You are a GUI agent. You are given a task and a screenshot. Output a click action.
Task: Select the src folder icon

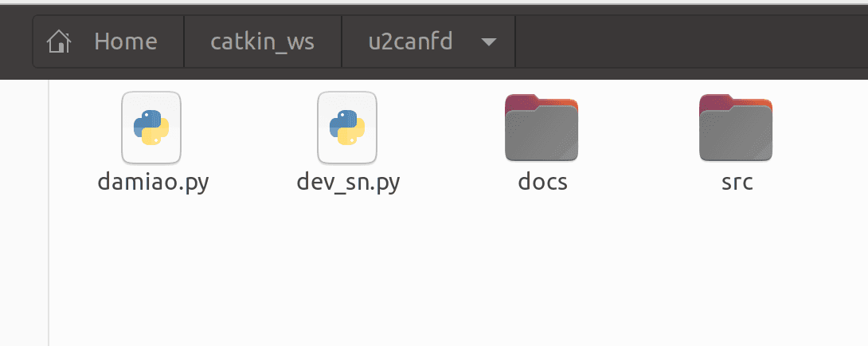click(x=736, y=128)
